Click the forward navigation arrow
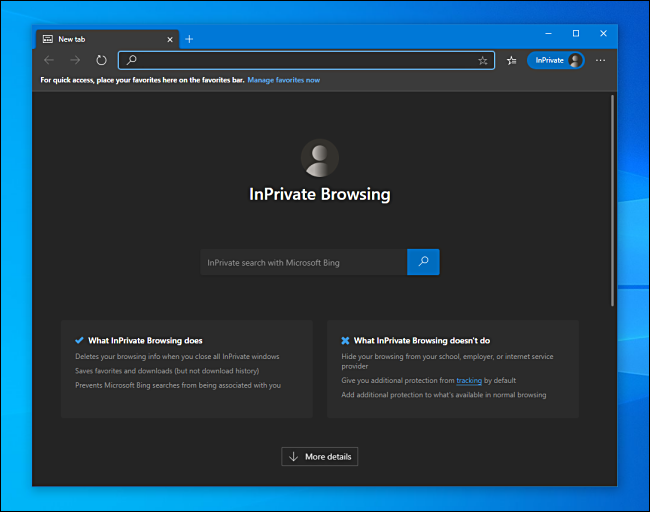The height and width of the screenshot is (512, 650). 75,60
